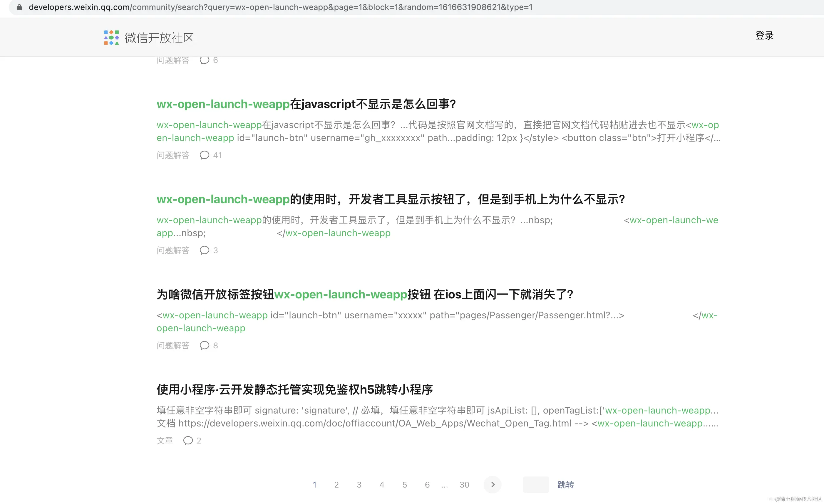Click the lock icon in address bar

tap(19, 7)
